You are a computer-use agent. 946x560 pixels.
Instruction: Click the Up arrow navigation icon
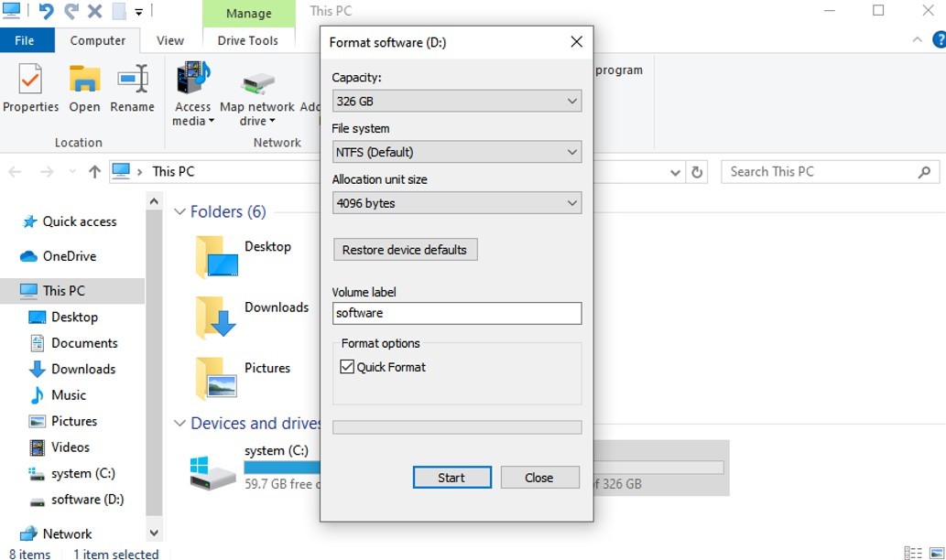pyautogui.click(x=94, y=172)
